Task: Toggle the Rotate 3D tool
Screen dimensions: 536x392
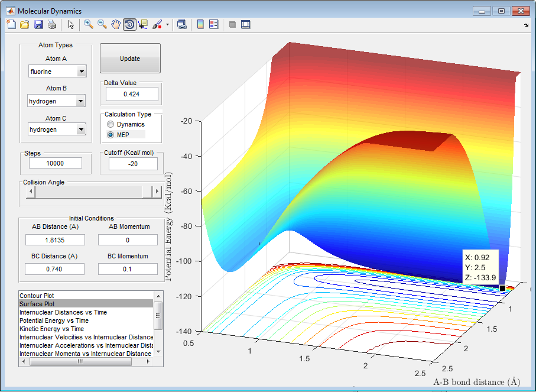Action: [129, 24]
